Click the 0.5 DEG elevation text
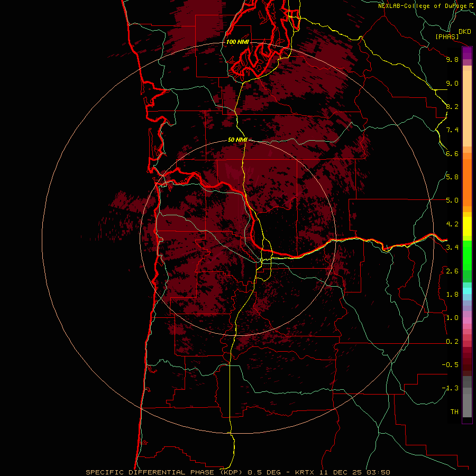 [265, 472]
